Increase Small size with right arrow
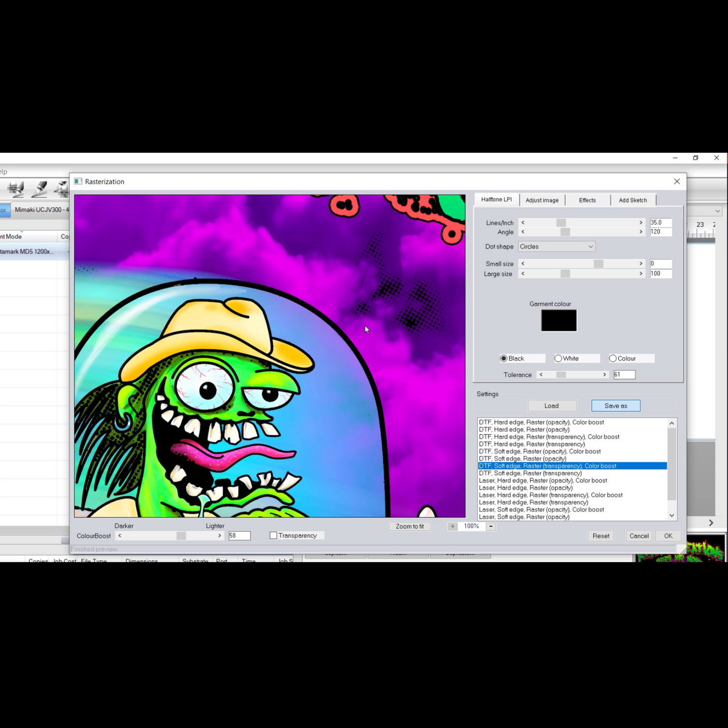This screenshot has height=728, width=728. (641, 264)
